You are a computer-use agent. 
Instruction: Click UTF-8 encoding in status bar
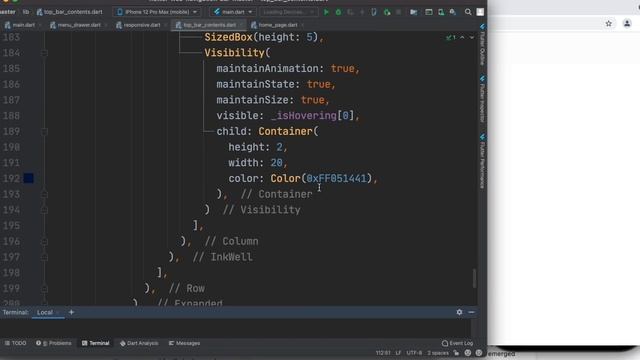click(x=414, y=353)
